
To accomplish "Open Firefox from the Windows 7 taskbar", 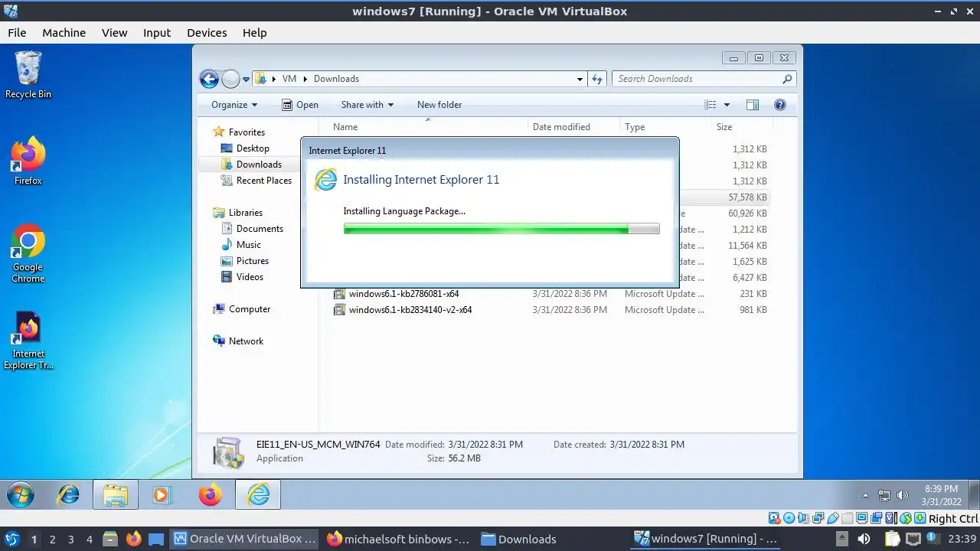I will (x=210, y=495).
